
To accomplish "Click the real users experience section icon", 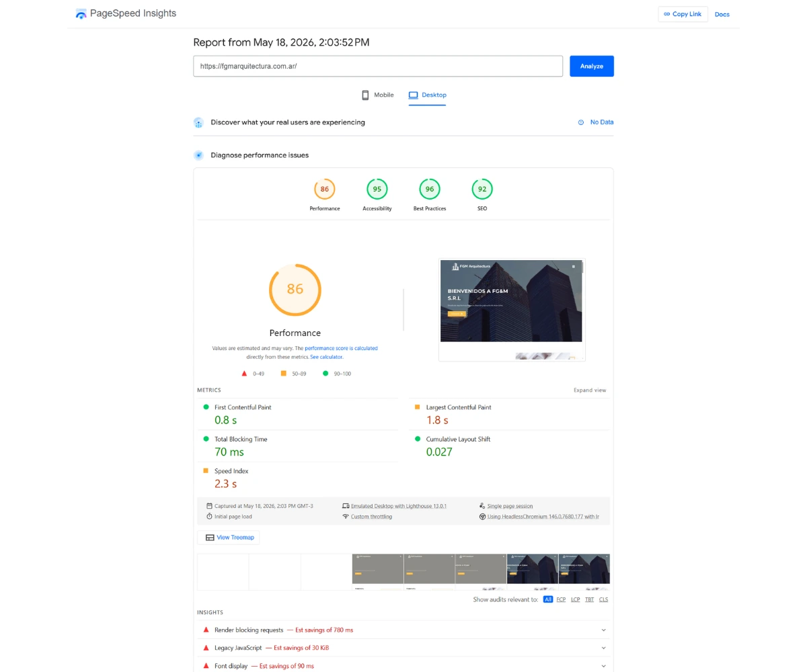I will point(198,122).
